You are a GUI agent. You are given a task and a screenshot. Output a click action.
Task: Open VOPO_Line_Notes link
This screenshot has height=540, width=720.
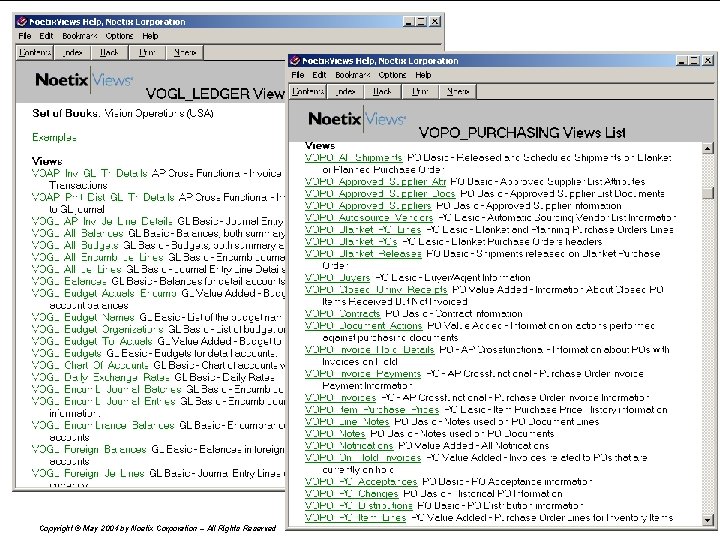pyautogui.click(x=347, y=422)
